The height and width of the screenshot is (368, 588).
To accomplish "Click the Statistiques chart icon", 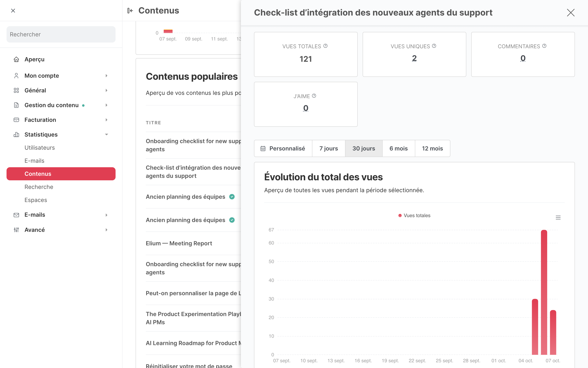I will [16, 135].
